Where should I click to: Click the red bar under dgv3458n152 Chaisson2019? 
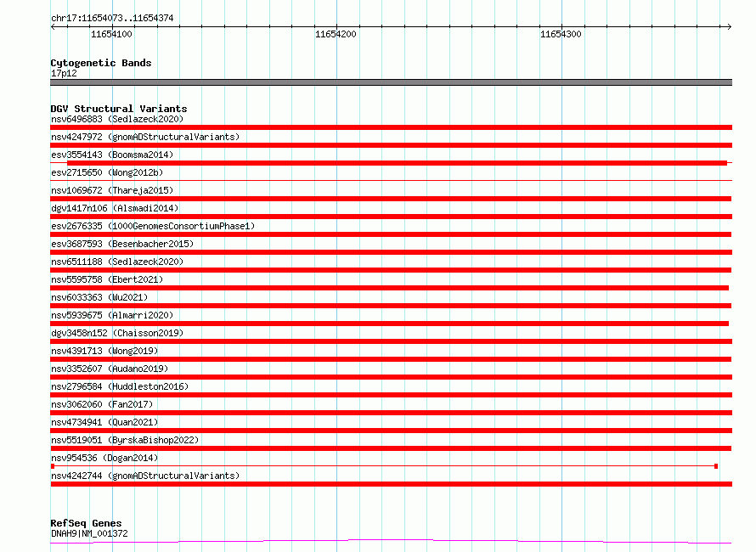(x=391, y=341)
